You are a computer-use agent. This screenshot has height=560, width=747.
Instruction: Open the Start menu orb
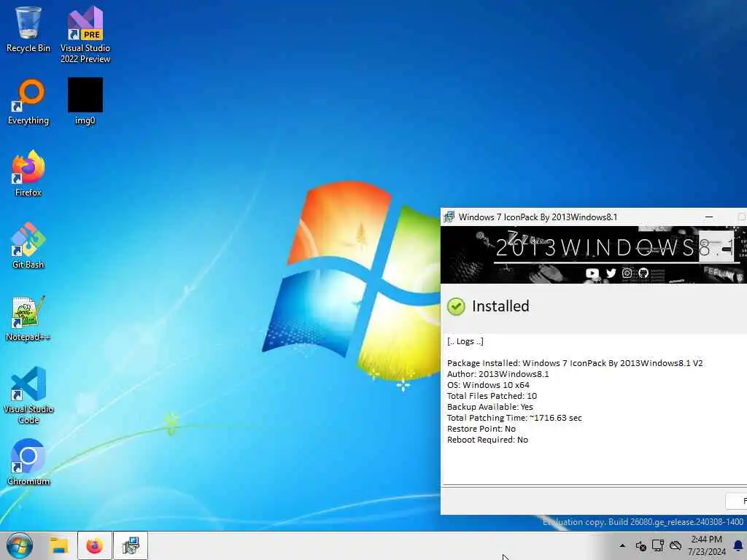coord(20,545)
